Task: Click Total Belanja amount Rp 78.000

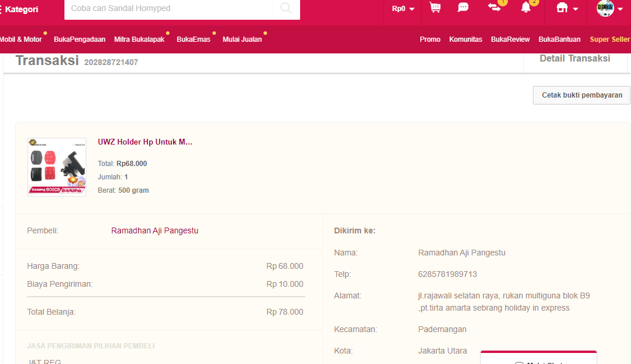Action: pos(285,312)
